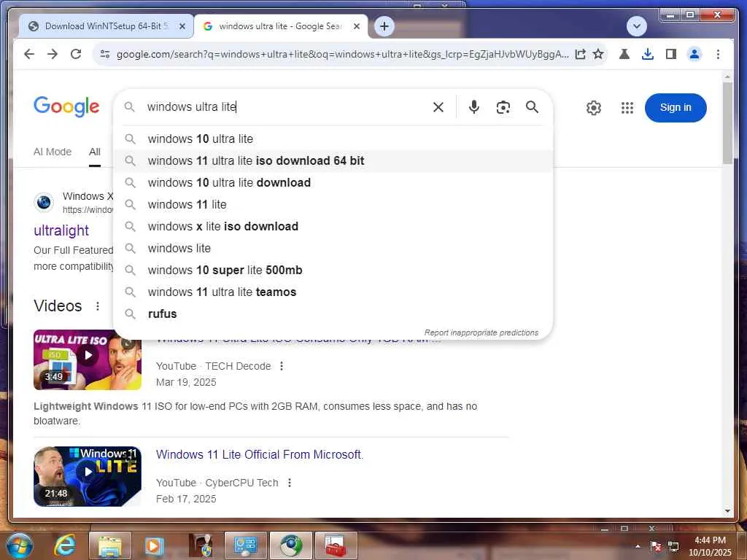The image size is (747, 560).
Task: Open Chrome Labs flask icon
Action: click(x=624, y=54)
